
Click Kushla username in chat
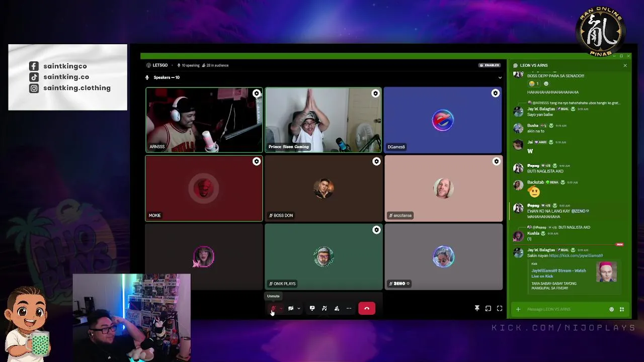click(x=533, y=233)
